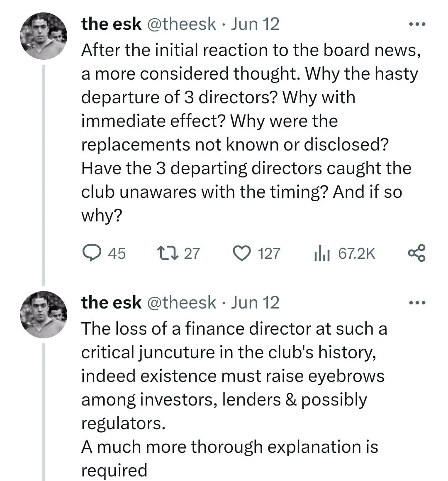Click 'the esk' display name on first tweet
The height and width of the screenshot is (481, 448).
(111, 24)
